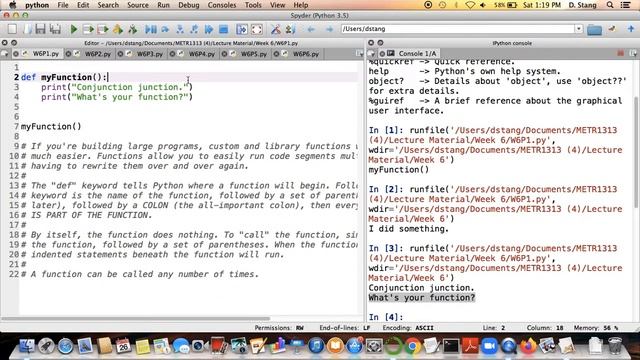Change to parent directory arrow
This screenshot has height=360, width=640.
631,29
